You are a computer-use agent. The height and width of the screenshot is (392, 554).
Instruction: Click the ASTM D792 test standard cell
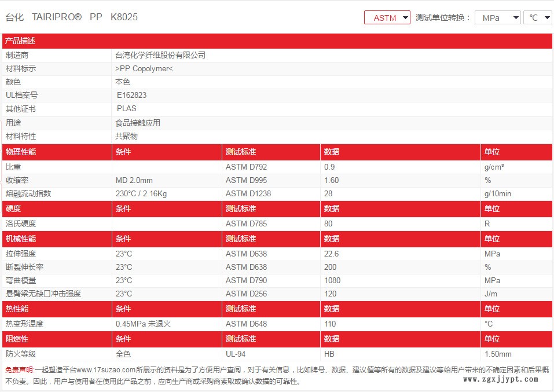tap(246, 167)
